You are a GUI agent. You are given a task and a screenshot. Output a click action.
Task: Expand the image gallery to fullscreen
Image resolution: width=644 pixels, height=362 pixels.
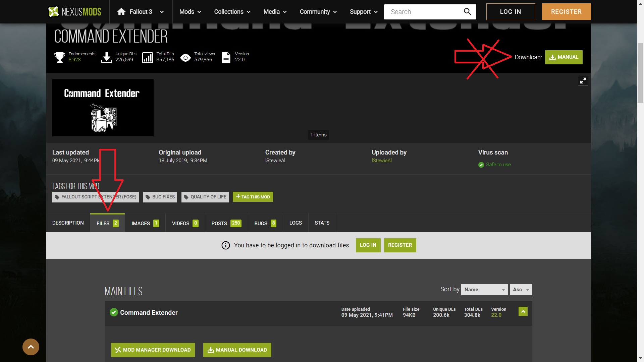point(583,81)
